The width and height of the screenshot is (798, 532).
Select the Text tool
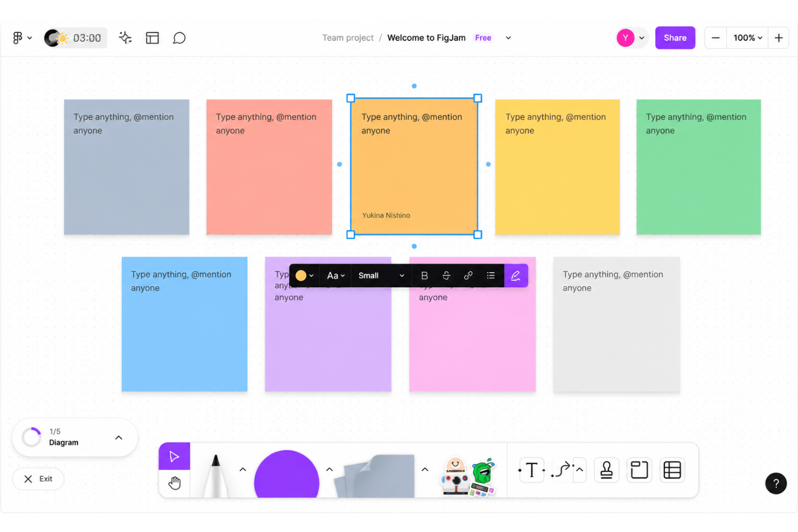click(532, 470)
